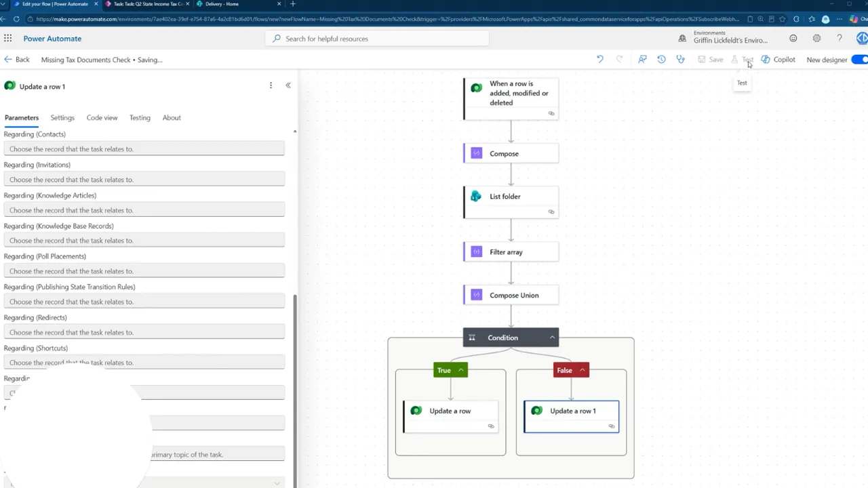868x488 pixels.
Task: Switch to the Parameters tab
Action: point(22,118)
